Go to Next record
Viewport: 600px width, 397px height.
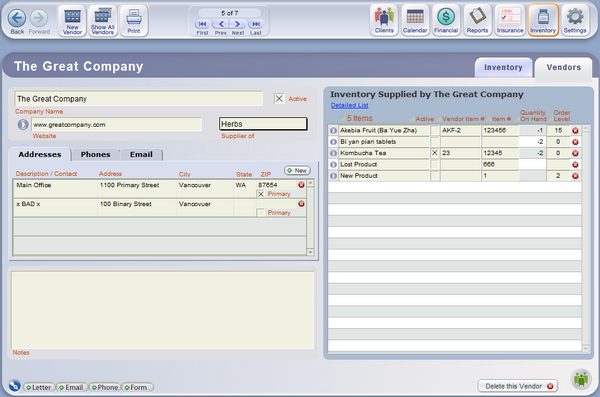tap(238, 24)
